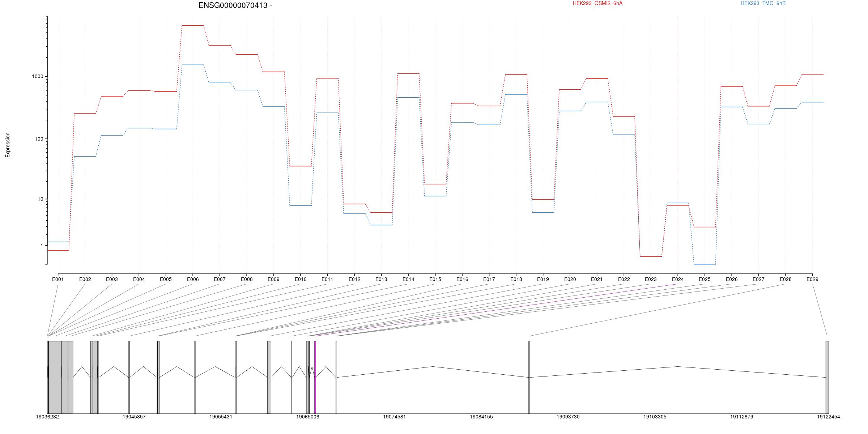Click the red expression segment above E006

(193, 26)
